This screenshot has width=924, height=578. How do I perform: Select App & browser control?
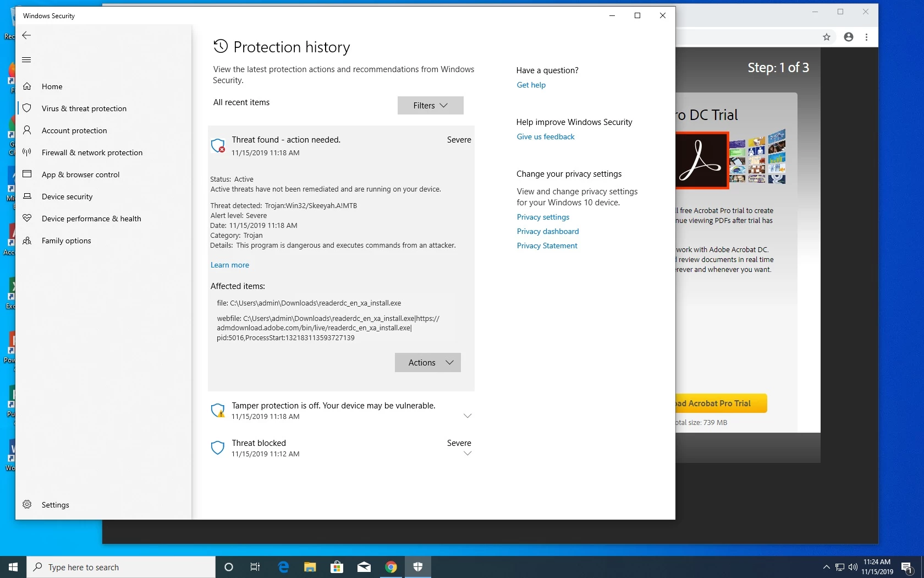(80, 175)
